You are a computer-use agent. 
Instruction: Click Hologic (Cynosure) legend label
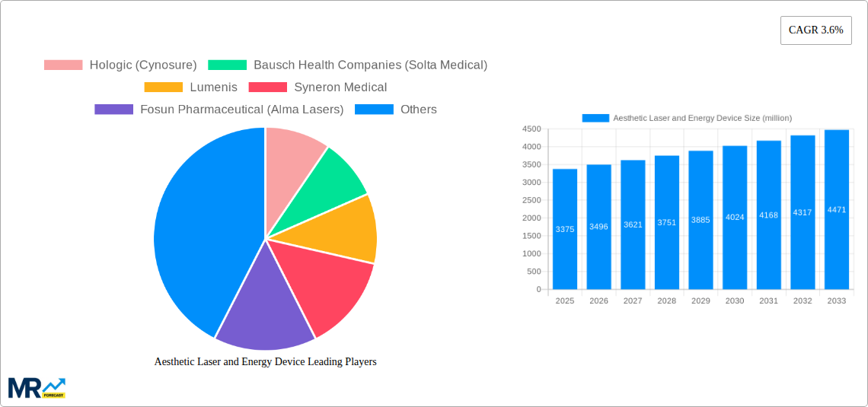coord(143,65)
